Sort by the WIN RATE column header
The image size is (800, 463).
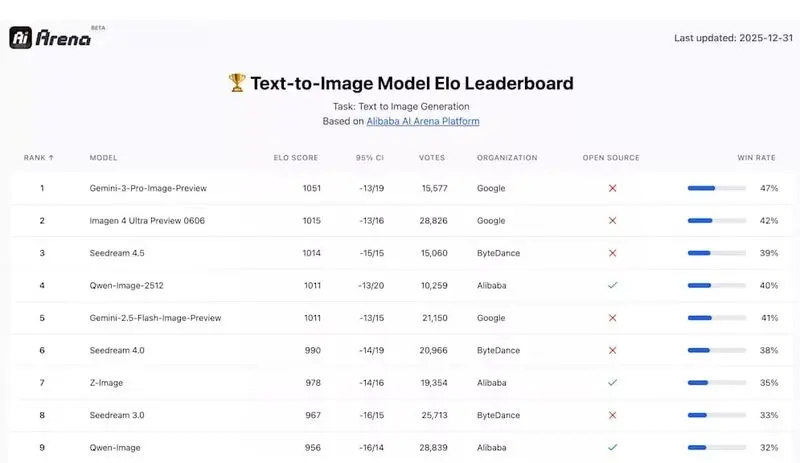tap(757, 158)
